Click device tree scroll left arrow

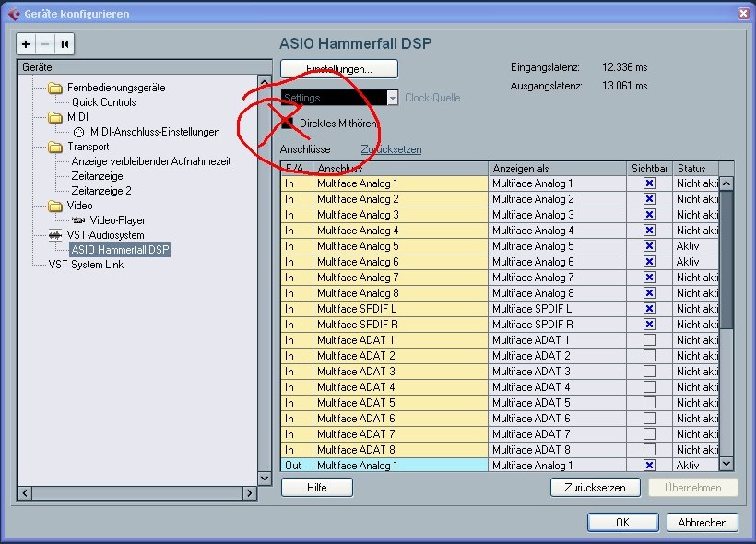[25, 493]
